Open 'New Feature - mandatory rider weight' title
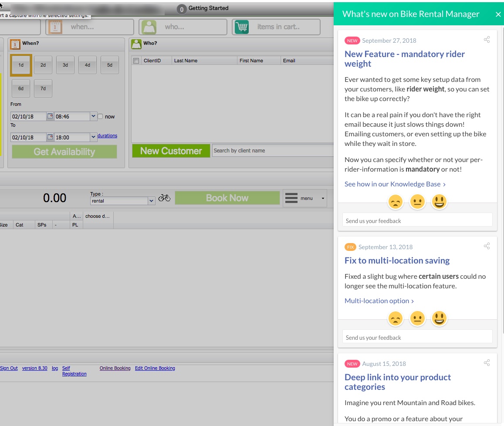 [405, 59]
